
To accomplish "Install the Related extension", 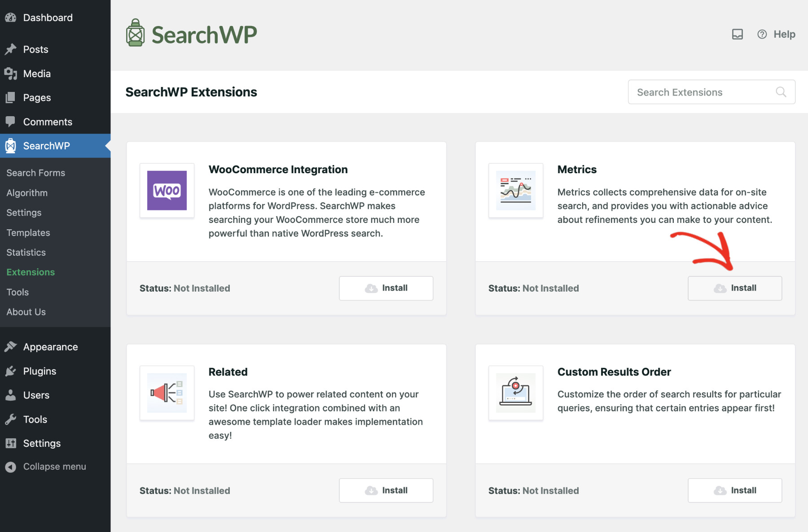I will click(386, 490).
